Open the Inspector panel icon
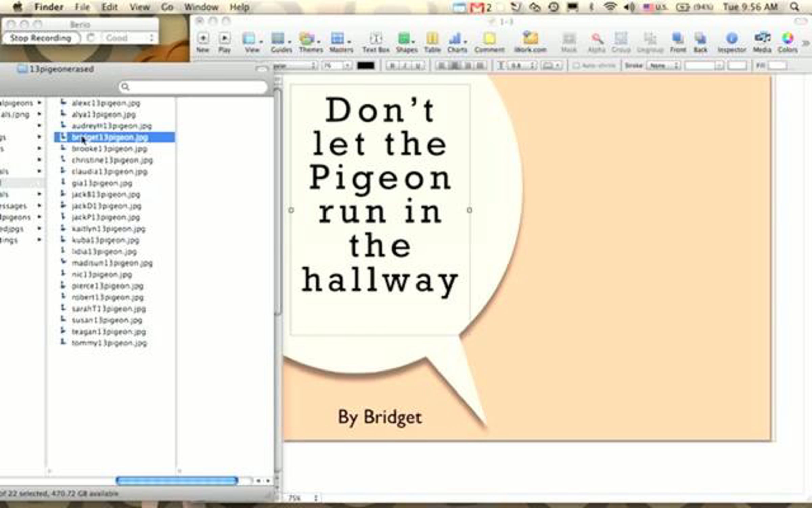Screen dimensions: 812x508 [x=731, y=38]
